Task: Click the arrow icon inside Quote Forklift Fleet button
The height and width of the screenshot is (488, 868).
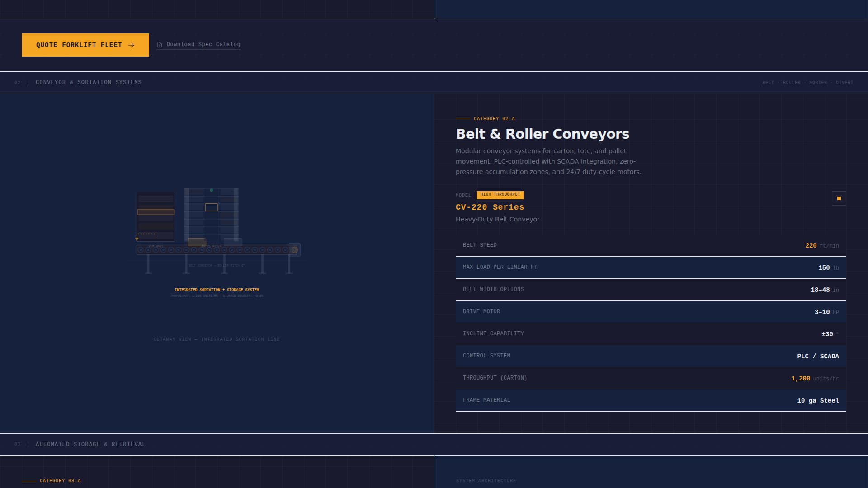Action: (x=132, y=45)
